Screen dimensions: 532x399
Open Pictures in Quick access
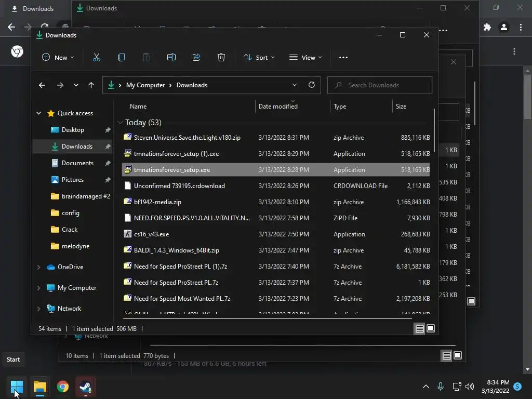pos(72,180)
